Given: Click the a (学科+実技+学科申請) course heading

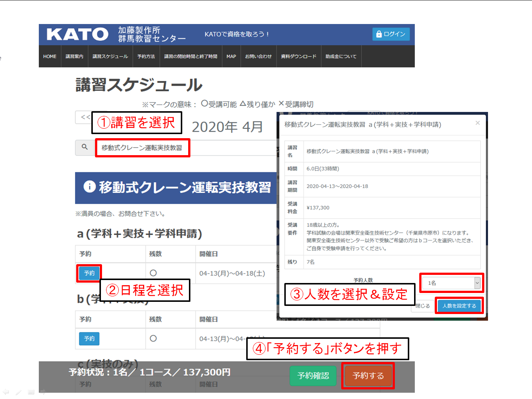Looking at the screenshot, I should coord(139,234).
